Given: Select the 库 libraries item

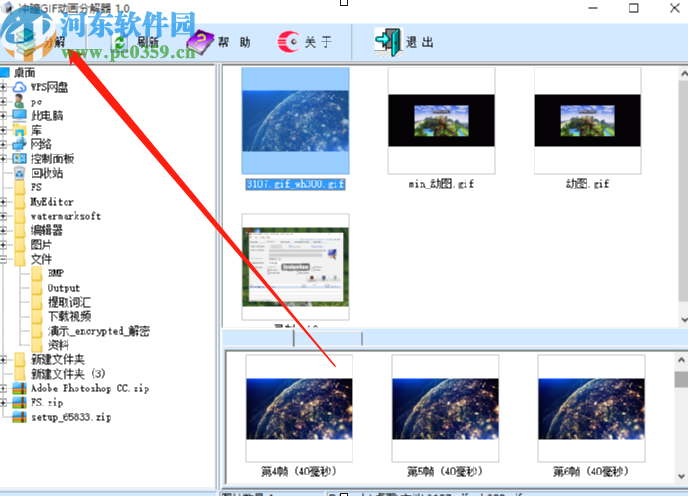Looking at the screenshot, I should pos(36,130).
